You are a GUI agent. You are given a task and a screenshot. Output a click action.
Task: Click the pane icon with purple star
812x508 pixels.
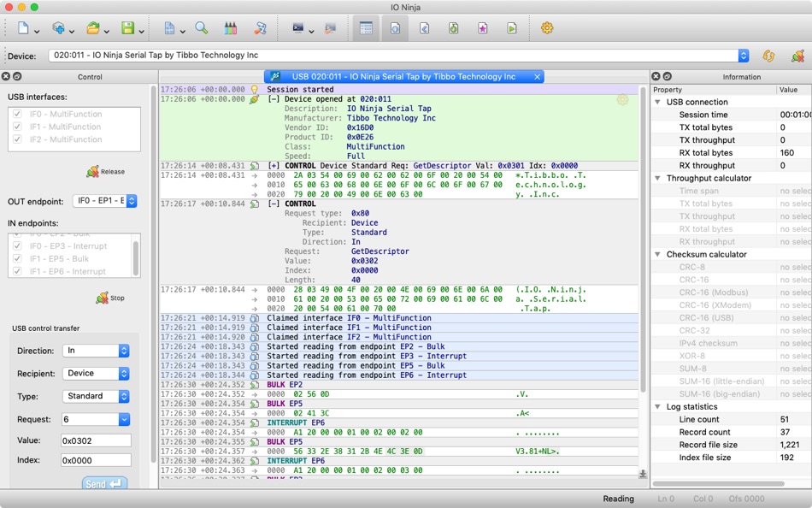[x=482, y=28]
